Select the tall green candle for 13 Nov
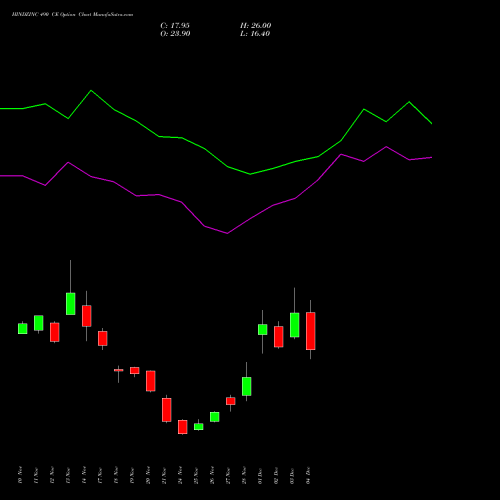500x500 pixels. [71, 304]
